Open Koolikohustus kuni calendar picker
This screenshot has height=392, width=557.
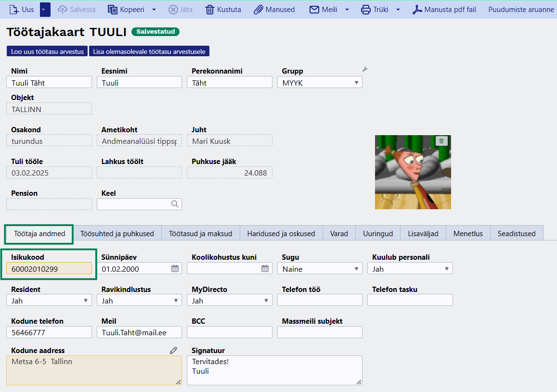click(265, 269)
